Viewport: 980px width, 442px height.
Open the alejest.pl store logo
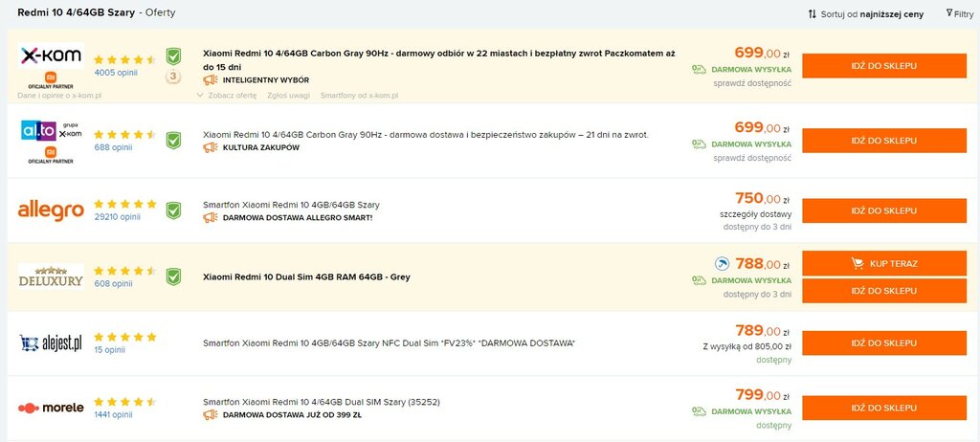52,343
